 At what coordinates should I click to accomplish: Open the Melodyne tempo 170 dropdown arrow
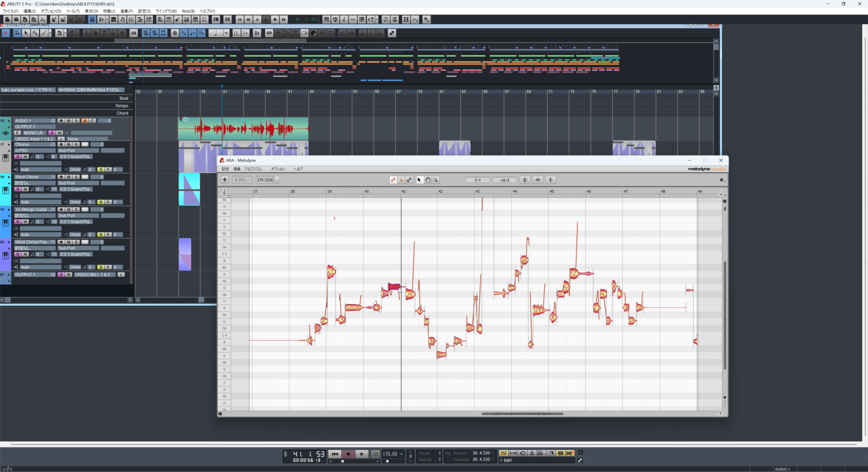click(278, 180)
